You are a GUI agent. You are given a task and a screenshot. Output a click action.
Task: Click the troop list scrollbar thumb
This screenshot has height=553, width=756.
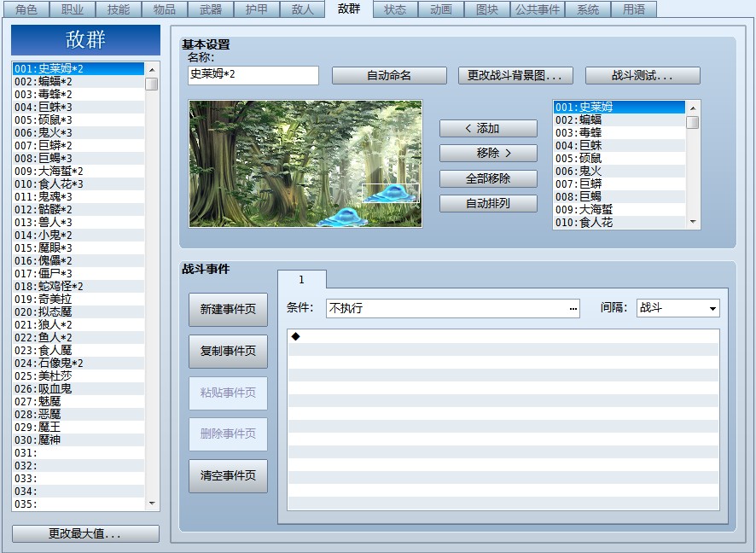point(152,84)
